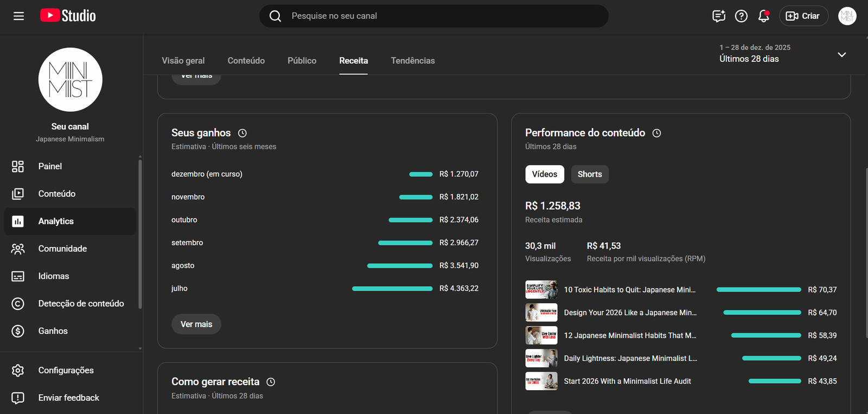Click the YouTube Studio logo
868x414 pixels.
[x=68, y=16]
